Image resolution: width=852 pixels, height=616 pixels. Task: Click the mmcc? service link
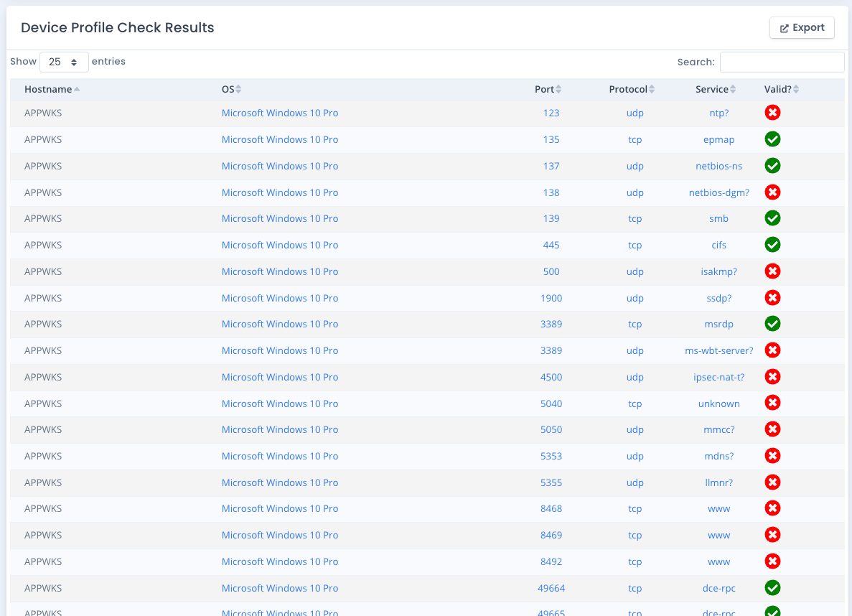pyautogui.click(x=718, y=429)
